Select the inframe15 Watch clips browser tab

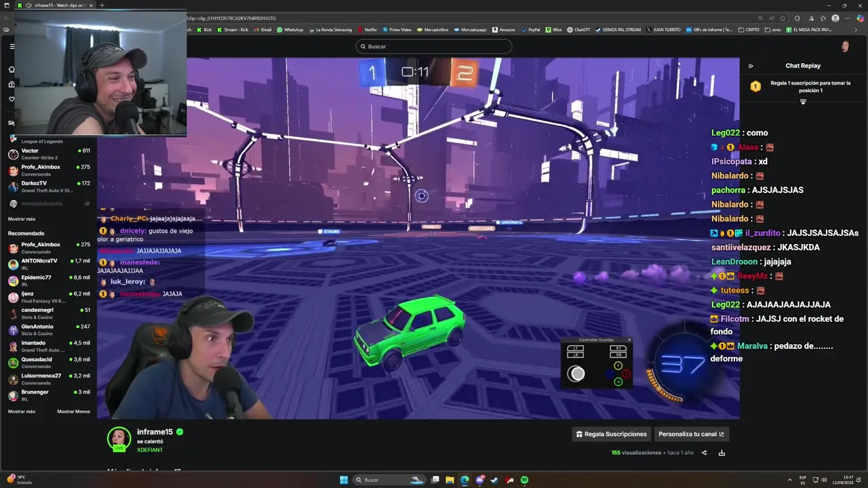click(x=54, y=5)
